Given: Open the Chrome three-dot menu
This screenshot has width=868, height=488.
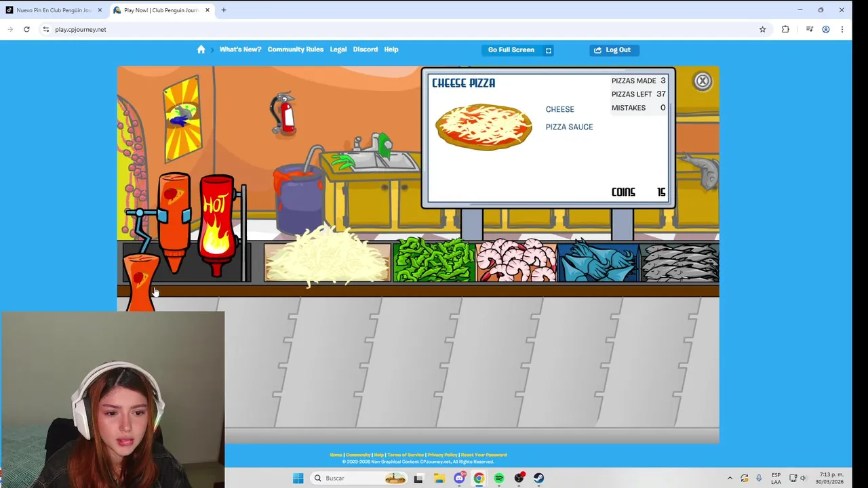Looking at the screenshot, I should [x=842, y=29].
